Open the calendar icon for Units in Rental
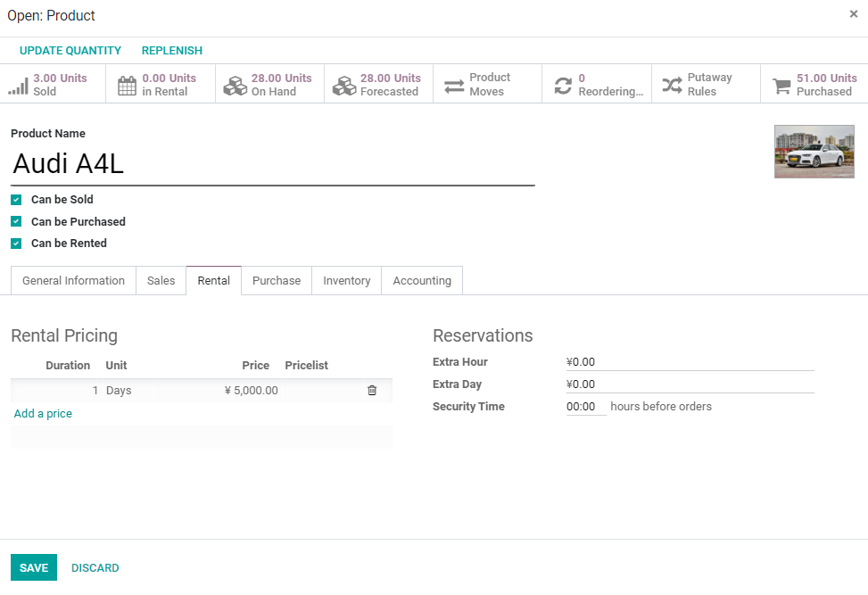This screenshot has width=868, height=595. (127, 86)
